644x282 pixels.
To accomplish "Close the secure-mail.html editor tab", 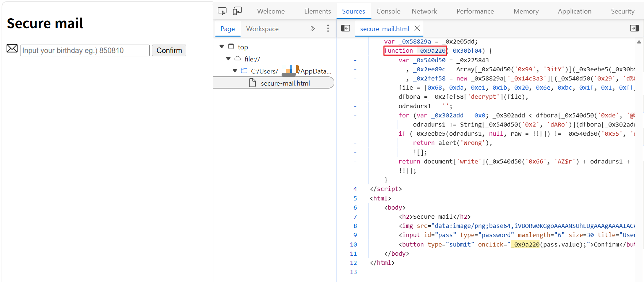I will pyautogui.click(x=417, y=28).
